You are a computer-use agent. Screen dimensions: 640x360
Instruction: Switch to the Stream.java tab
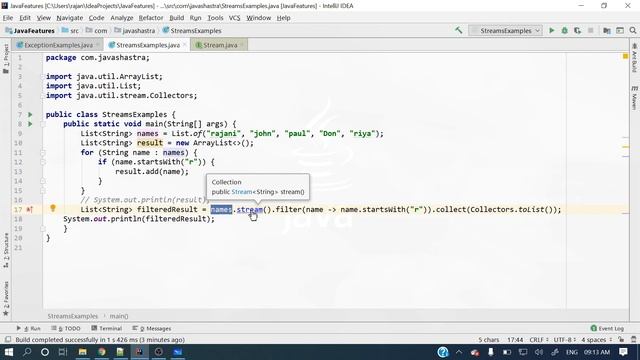pyautogui.click(x=220, y=45)
